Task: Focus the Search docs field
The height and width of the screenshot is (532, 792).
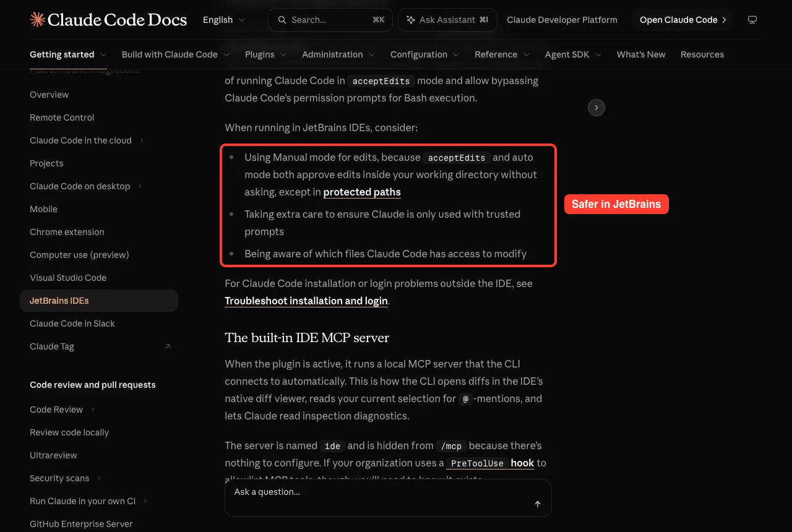Action: pos(330,20)
